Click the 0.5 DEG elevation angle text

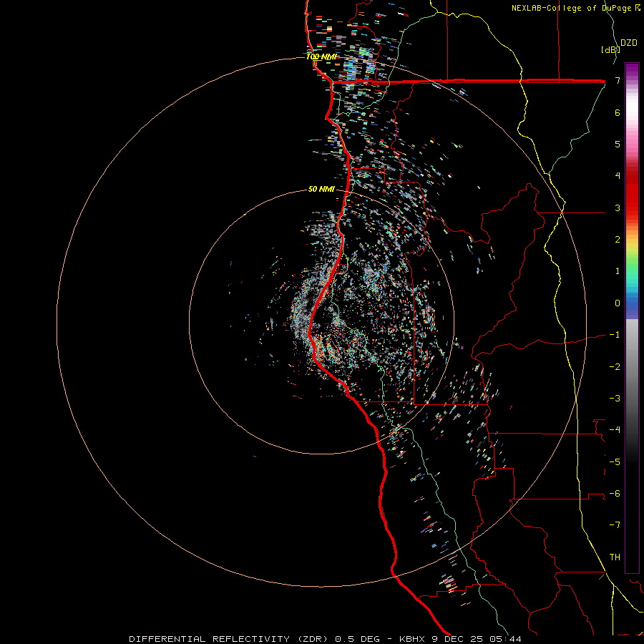click(x=360, y=639)
